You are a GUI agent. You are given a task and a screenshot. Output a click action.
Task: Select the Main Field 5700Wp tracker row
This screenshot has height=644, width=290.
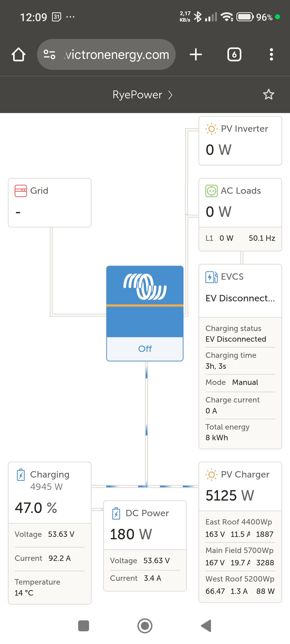pos(240,557)
